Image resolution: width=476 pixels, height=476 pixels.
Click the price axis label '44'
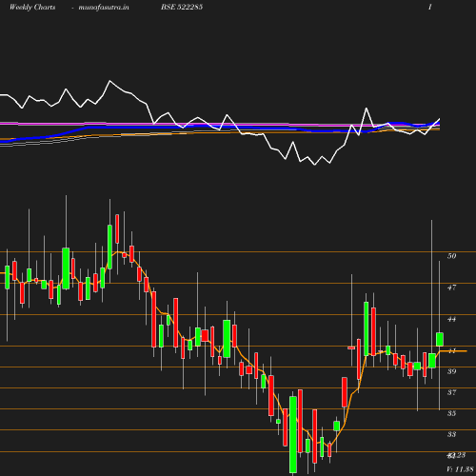pos(451,319)
